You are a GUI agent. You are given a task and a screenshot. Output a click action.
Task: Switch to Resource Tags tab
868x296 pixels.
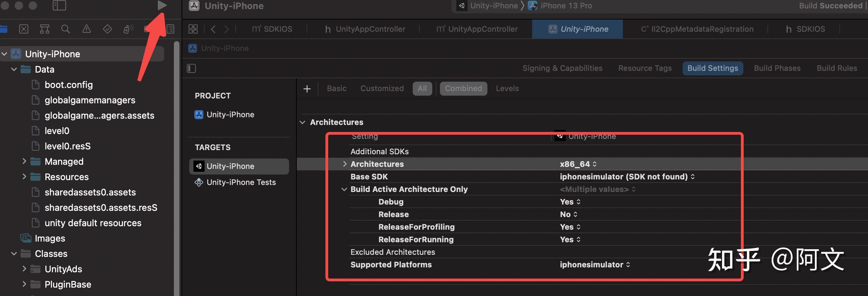(x=645, y=68)
